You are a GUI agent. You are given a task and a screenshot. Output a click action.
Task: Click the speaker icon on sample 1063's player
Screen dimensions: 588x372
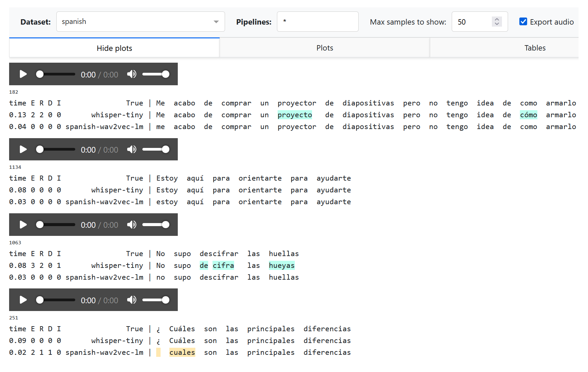(x=132, y=224)
